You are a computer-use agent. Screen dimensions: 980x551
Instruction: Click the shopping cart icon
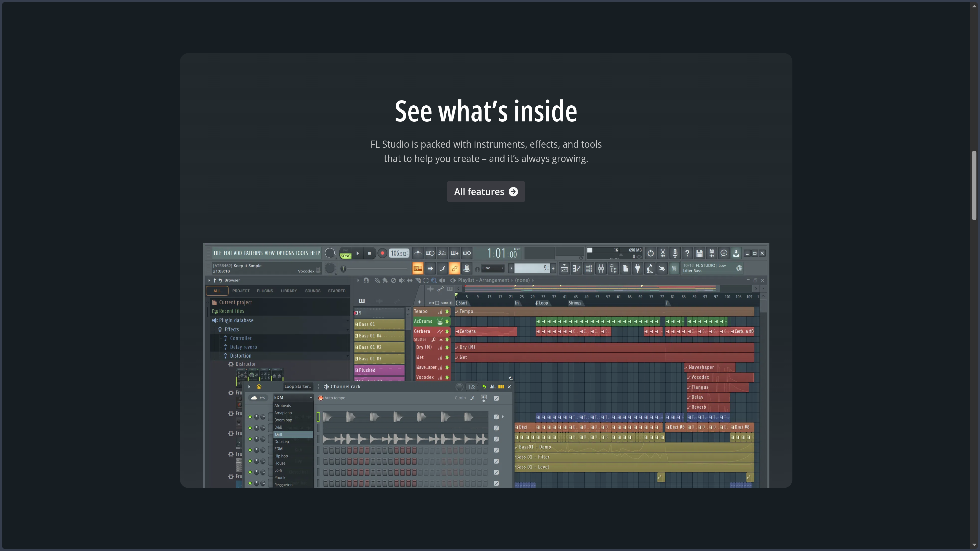tap(674, 268)
